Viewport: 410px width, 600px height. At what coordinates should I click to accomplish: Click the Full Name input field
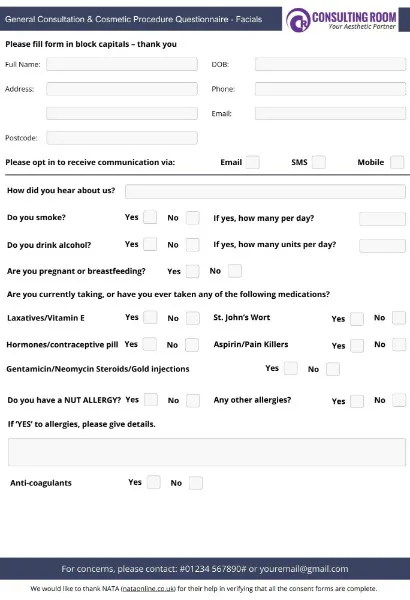point(122,64)
